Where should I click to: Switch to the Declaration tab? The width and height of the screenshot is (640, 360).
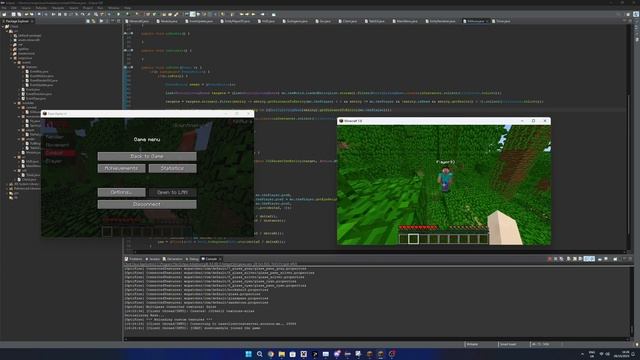[x=173, y=259]
